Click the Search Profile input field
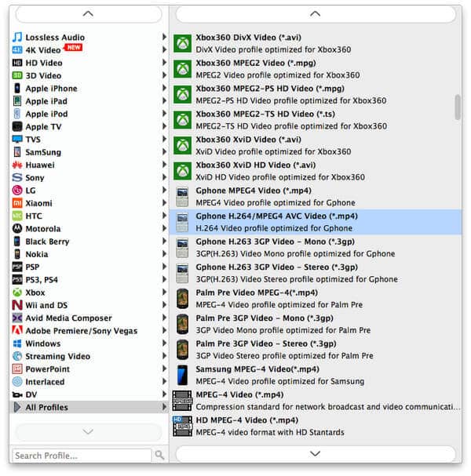Screen dimensions: 471x476 pyautogui.click(x=81, y=455)
